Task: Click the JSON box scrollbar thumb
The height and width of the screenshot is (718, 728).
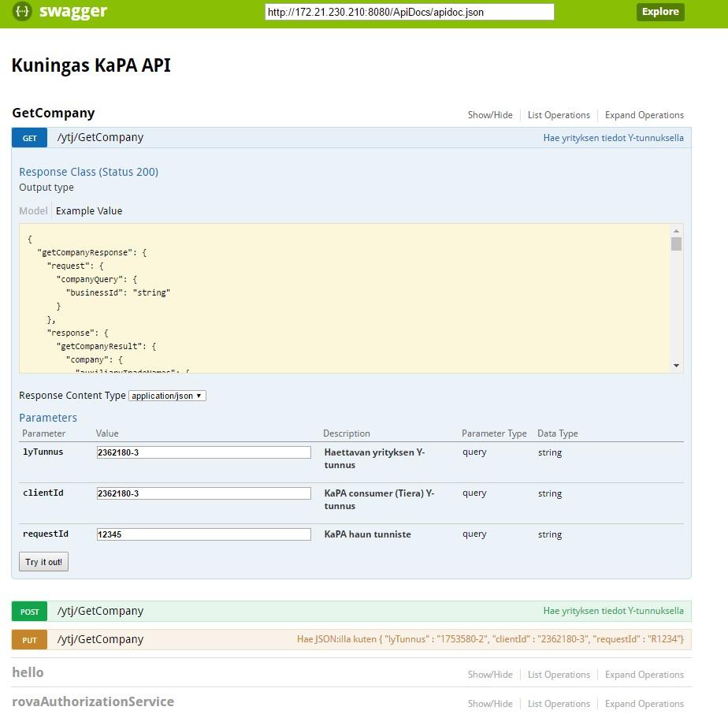Action: pos(676,244)
